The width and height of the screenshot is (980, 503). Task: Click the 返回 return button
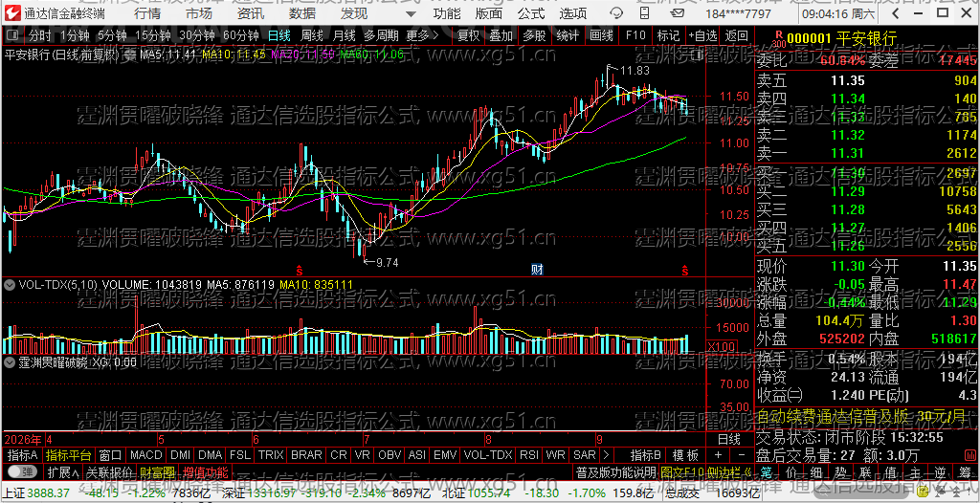click(x=736, y=35)
